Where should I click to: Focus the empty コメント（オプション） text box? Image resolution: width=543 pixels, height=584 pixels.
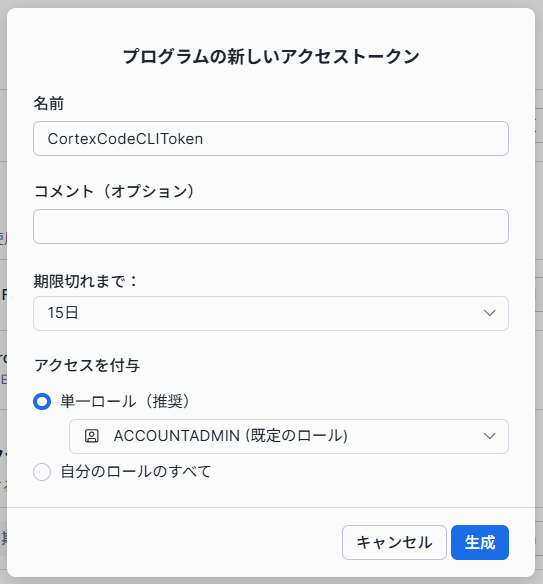pos(271,226)
